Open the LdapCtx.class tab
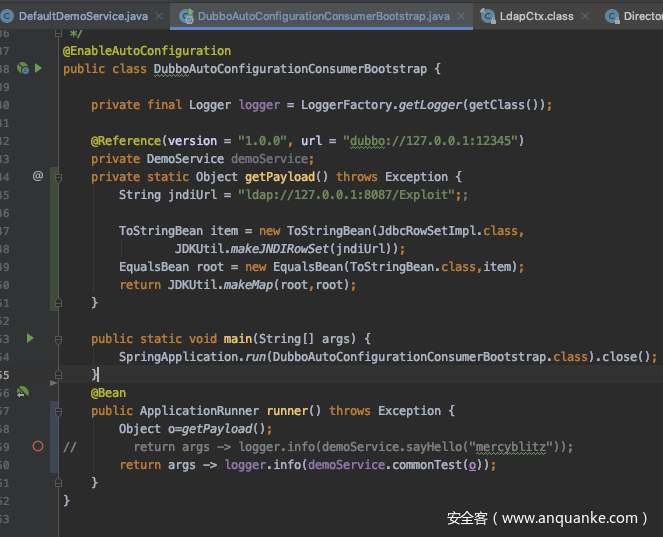663x537 pixels. 536,16
